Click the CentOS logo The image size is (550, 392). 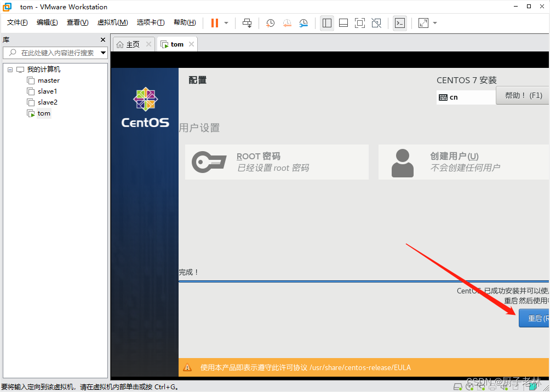pyautogui.click(x=145, y=107)
